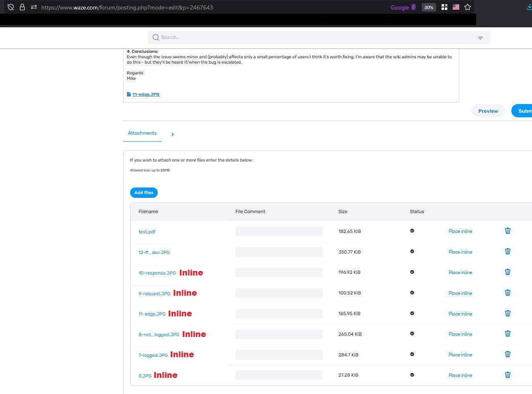
Task: Click the search filter icon
Action: (x=480, y=38)
